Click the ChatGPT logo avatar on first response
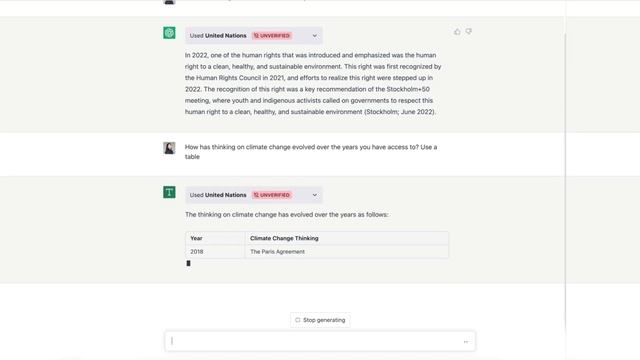640x360 pixels. click(x=169, y=33)
